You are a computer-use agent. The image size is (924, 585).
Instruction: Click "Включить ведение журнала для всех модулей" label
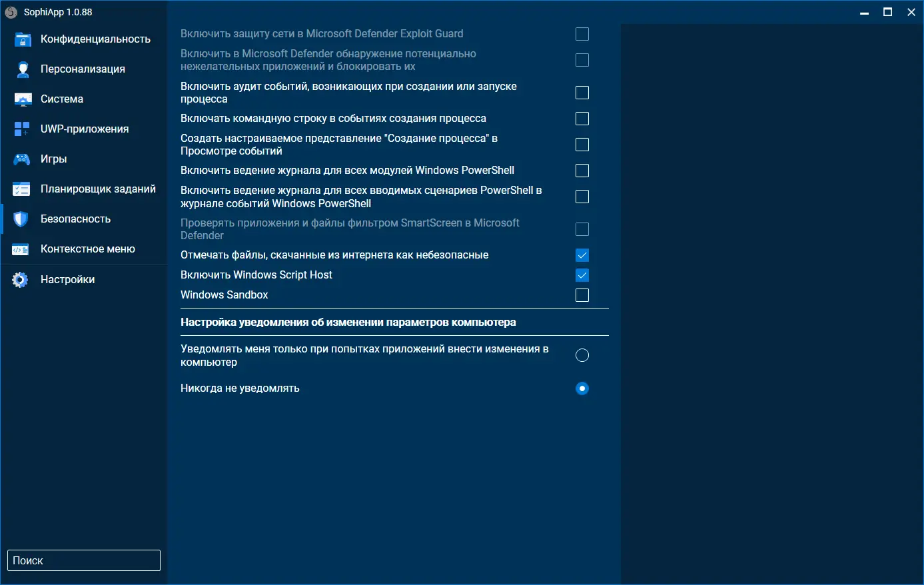coord(347,171)
